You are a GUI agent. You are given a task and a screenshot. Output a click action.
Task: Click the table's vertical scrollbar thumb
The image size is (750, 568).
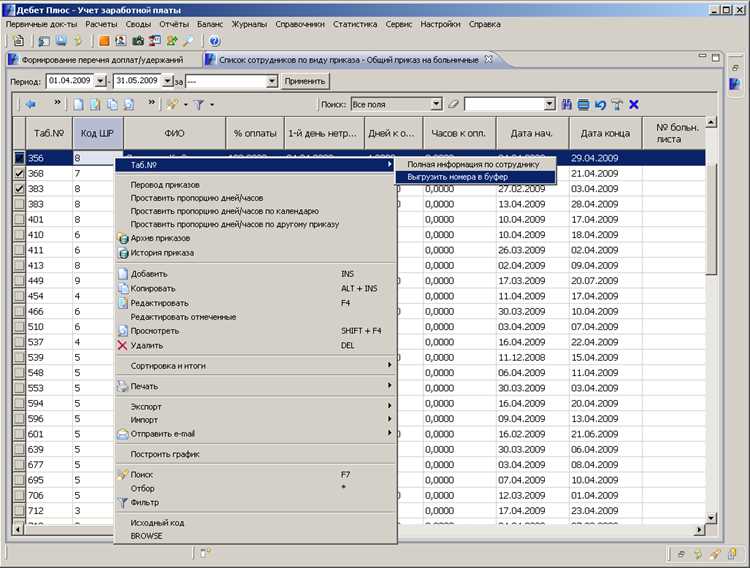[711, 218]
